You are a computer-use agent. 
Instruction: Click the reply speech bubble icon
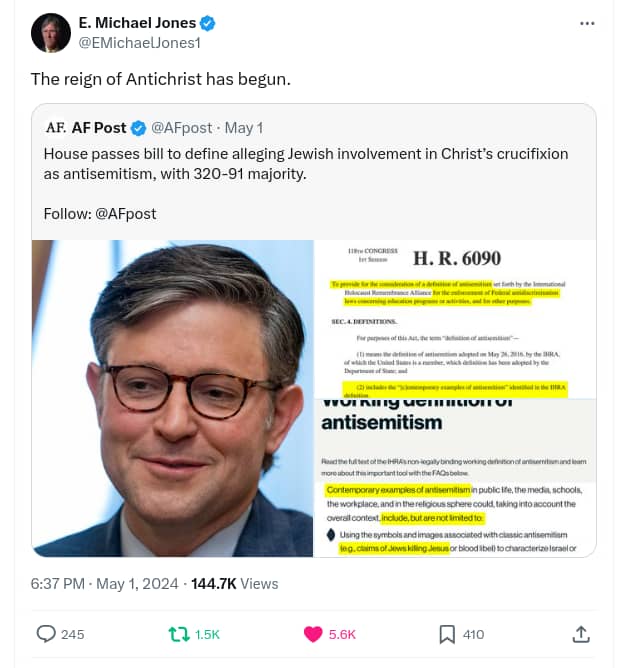(46, 634)
